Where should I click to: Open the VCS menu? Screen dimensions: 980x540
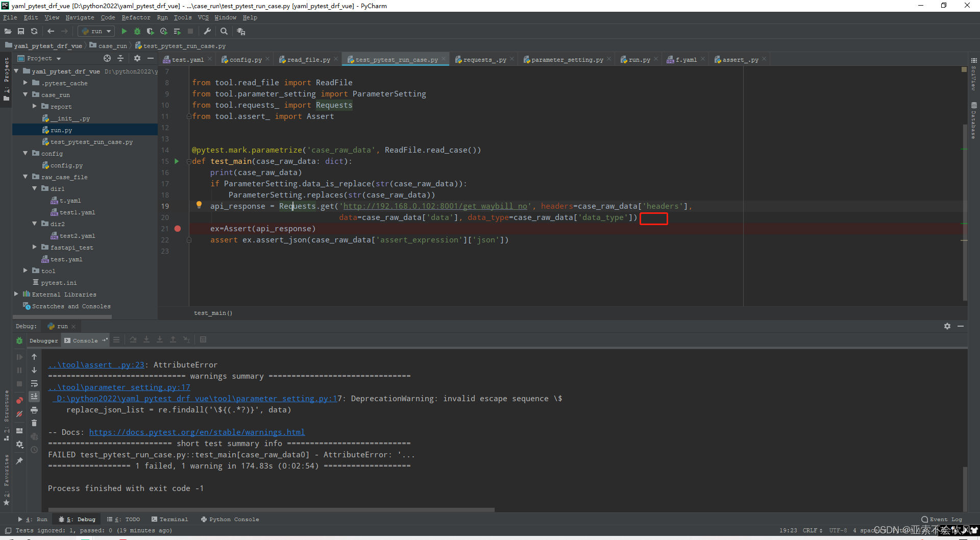point(203,17)
